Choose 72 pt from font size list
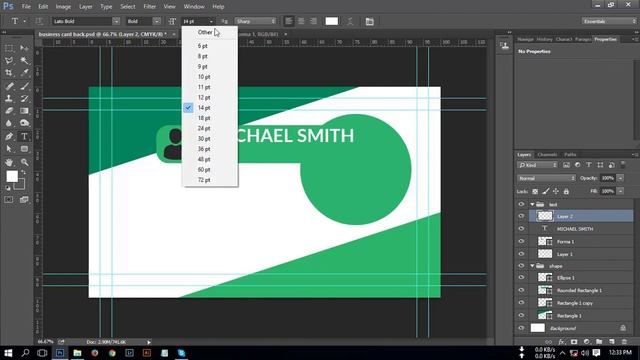640x360 pixels. point(204,180)
